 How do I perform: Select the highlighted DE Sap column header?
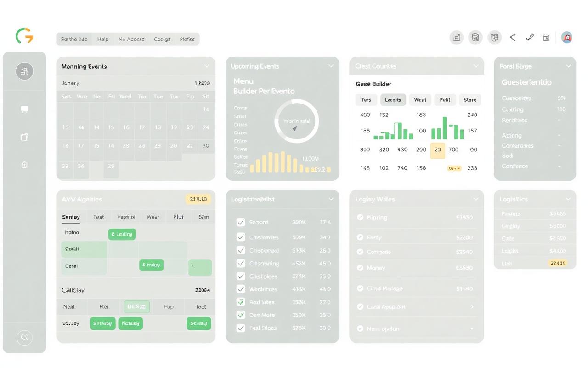(x=136, y=307)
